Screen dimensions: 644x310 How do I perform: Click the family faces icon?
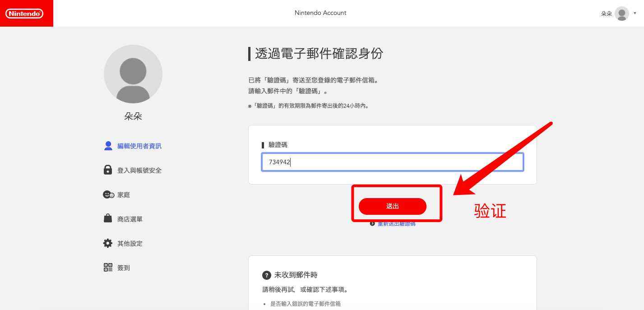click(x=108, y=194)
